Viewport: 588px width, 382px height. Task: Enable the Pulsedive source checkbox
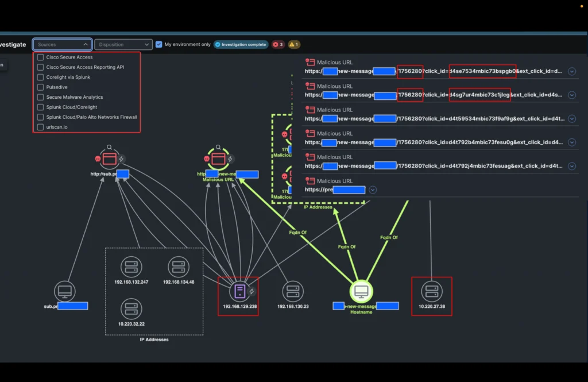[x=41, y=87]
